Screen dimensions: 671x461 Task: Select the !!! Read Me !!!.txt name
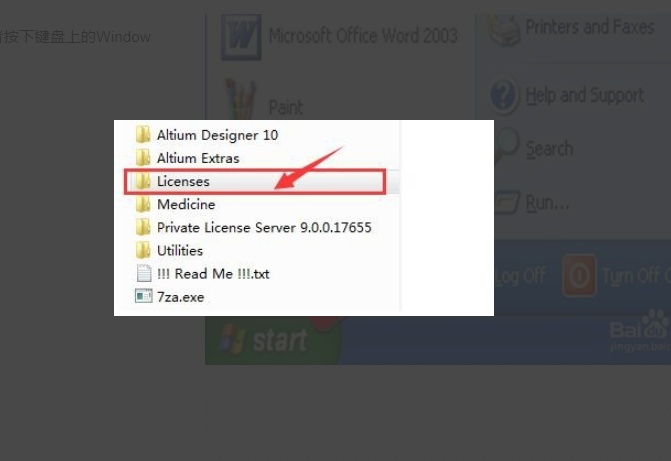pos(213,274)
